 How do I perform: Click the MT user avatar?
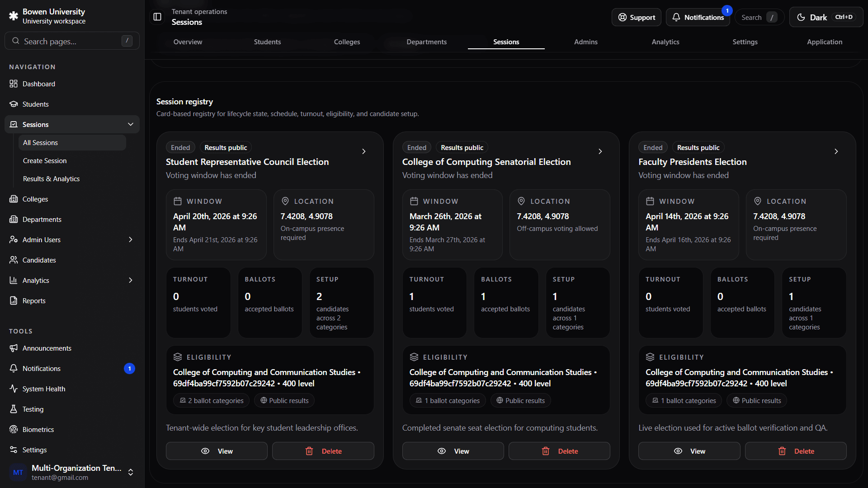click(x=18, y=472)
